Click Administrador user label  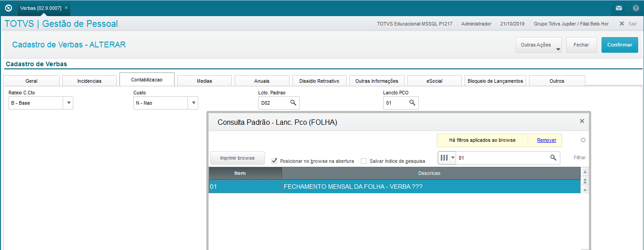click(x=476, y=24)
